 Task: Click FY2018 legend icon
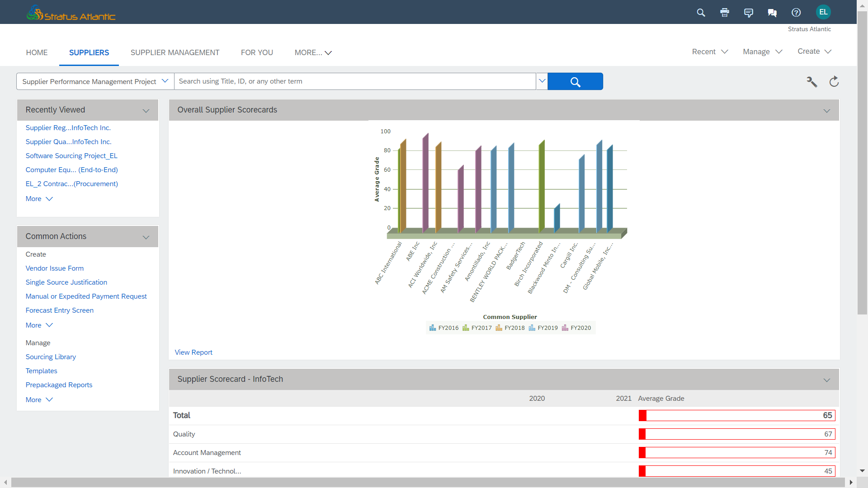point(499,328)
